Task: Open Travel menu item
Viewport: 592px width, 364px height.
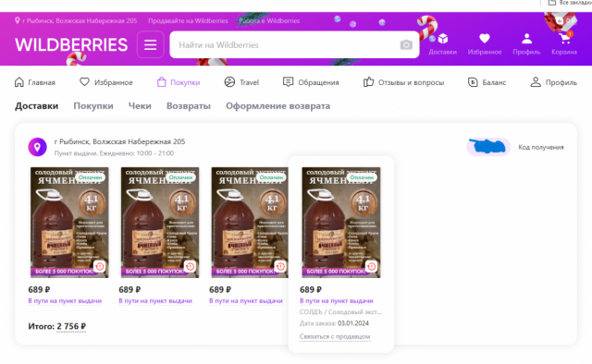Action: pyautogui.click(x=241, y=82)
